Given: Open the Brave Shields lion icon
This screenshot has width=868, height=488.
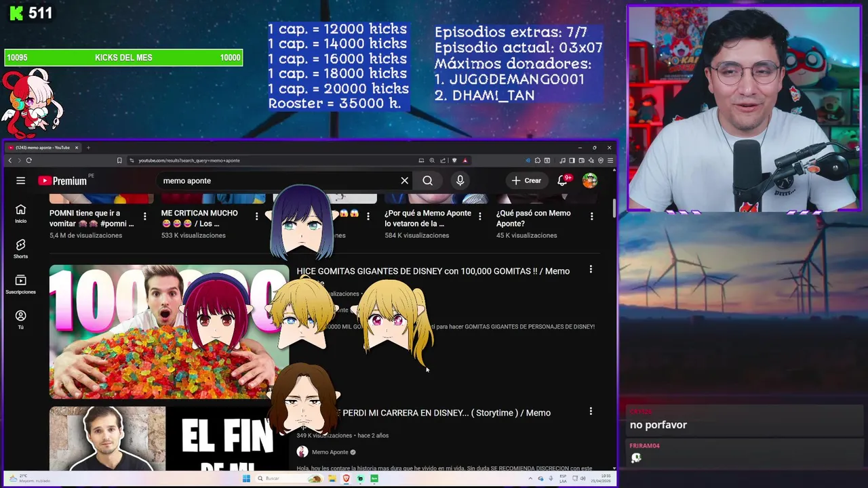Looking at the screenshot, I should (x=454, y=161).
